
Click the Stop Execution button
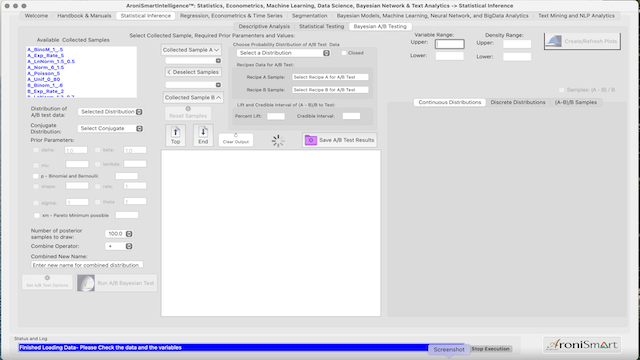coord(490,349)
